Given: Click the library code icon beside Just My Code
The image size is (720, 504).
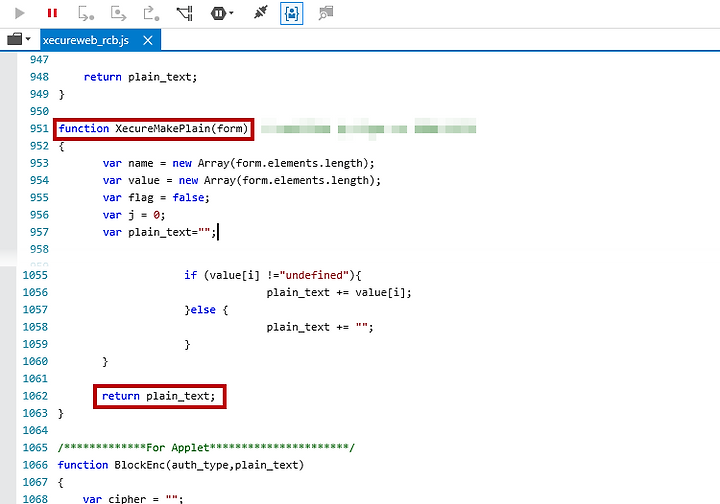Looking at the screenshot, I should [x=326, y=13].
